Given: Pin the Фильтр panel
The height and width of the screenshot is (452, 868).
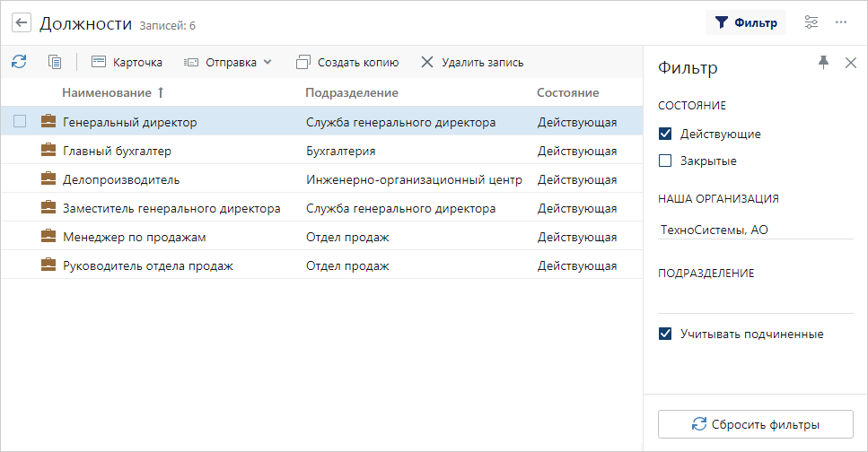Looking at the screenshot, I should [823, 62].
